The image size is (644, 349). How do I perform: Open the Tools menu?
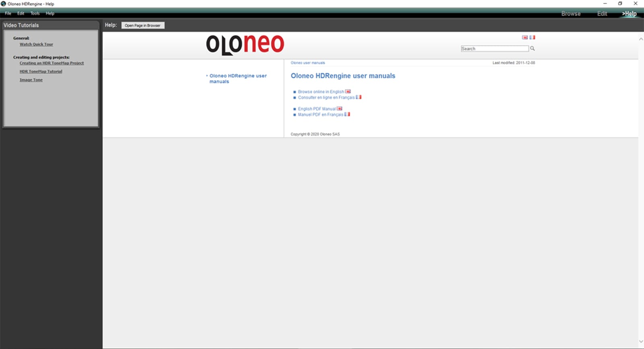(x=35, y=13)
